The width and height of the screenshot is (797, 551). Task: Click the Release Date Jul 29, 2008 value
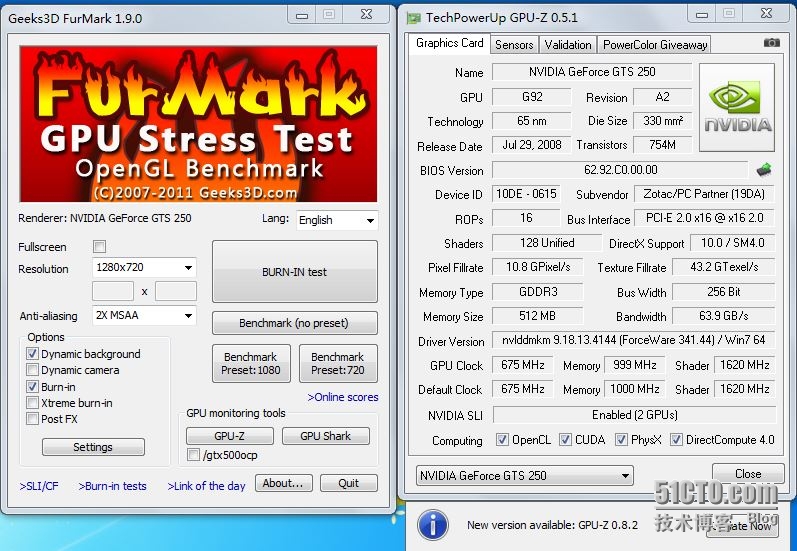[532, 145]
